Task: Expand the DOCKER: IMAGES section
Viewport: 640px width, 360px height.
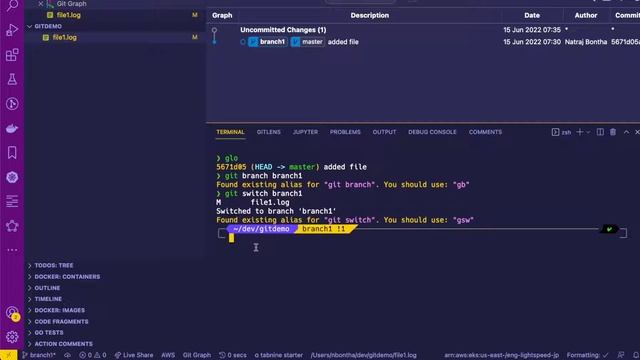Action: 60,310
